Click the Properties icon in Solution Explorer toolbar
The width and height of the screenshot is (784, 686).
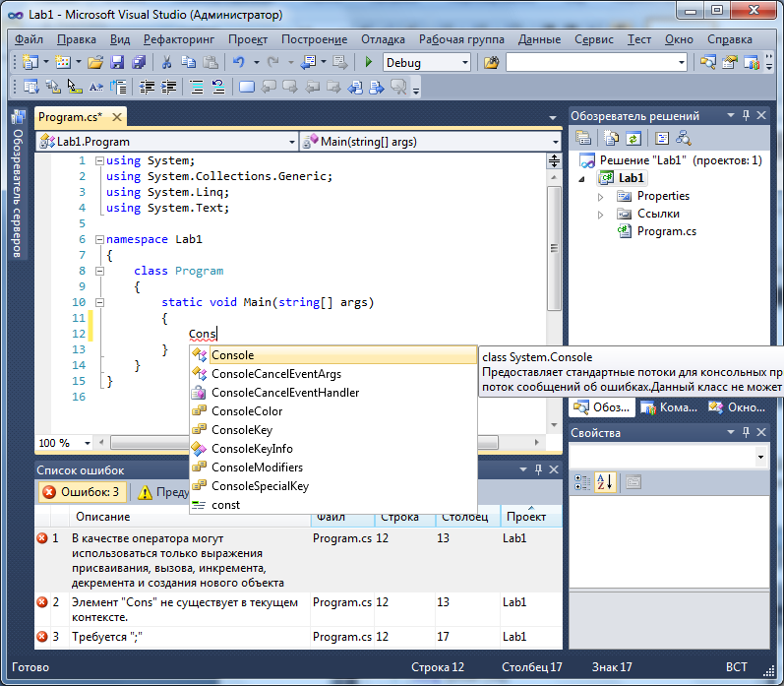tap(583, 138)
